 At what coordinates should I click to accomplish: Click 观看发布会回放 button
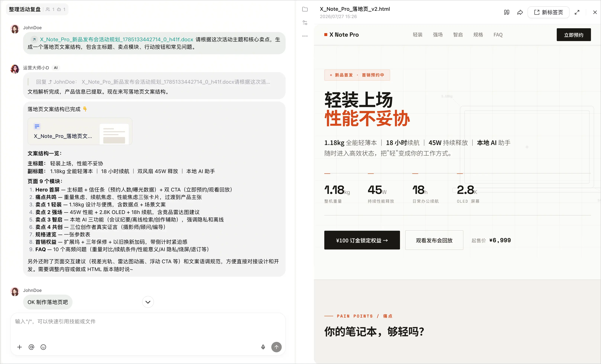(434, 240)
